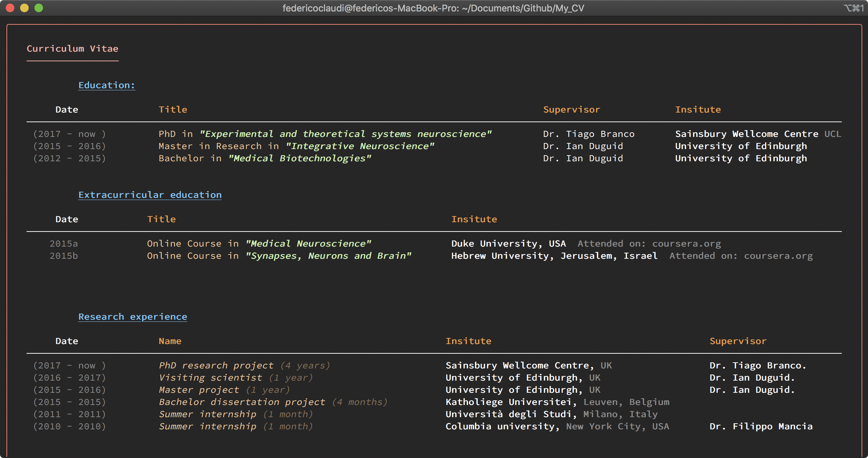Click the Education: underlined heading
This screenshot has width=868, height=458.
coord(107,85)
